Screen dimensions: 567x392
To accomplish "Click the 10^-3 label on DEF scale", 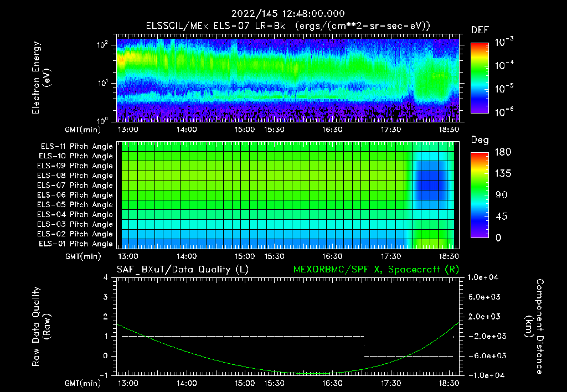I will [x=504, y=42].
